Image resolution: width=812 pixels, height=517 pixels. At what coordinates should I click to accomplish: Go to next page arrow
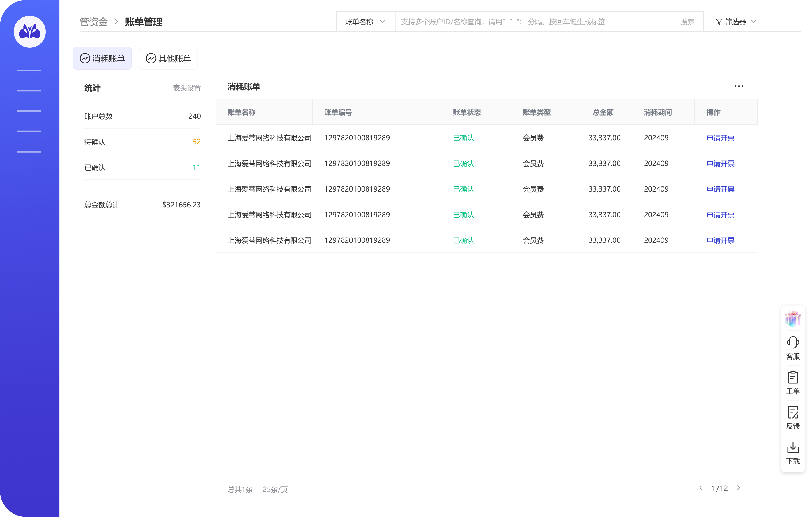(x=739, y=488)
